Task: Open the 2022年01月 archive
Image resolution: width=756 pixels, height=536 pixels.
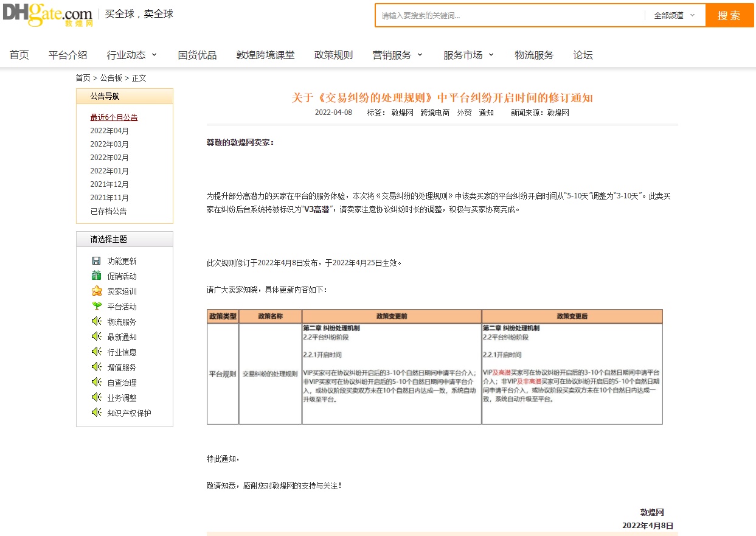Action: coord(109,171)
